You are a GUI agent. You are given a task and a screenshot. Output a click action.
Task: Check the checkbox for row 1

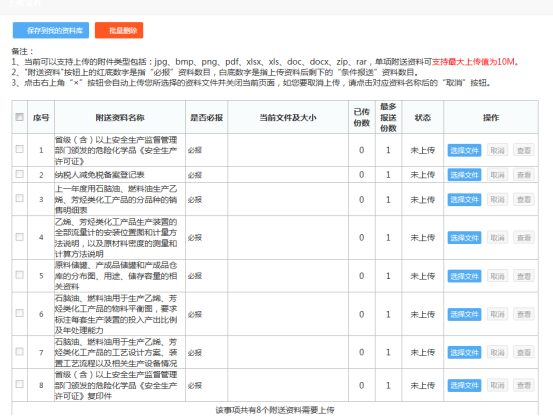20,149
